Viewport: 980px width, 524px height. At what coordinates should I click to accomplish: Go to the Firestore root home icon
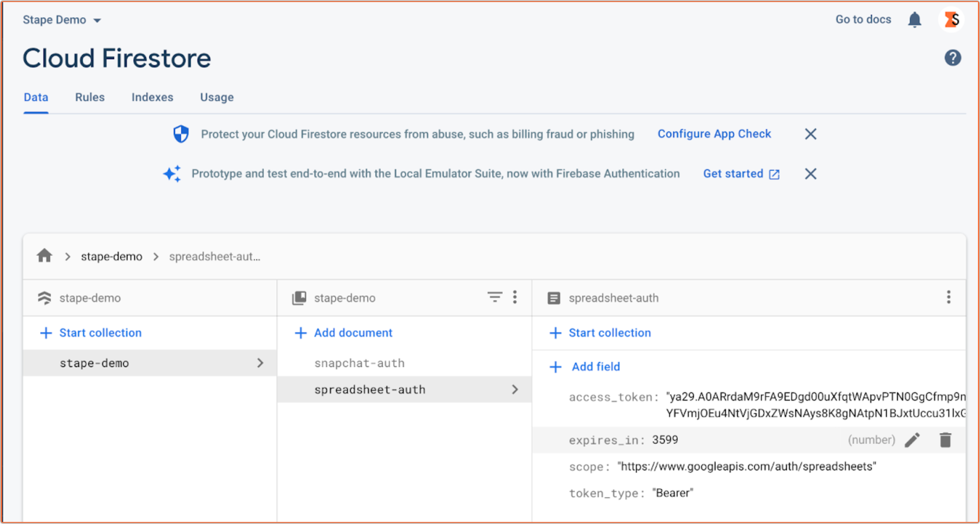(x=44, y=256)
